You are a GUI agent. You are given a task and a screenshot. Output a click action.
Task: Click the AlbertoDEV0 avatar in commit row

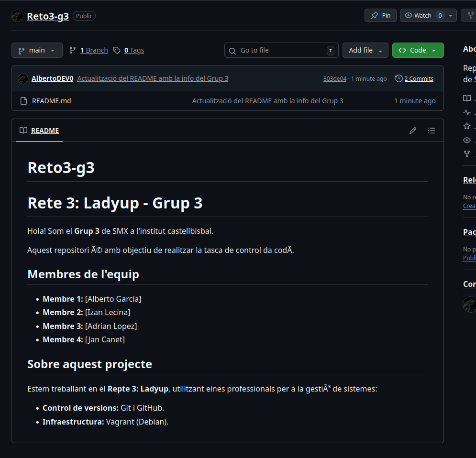22,79
